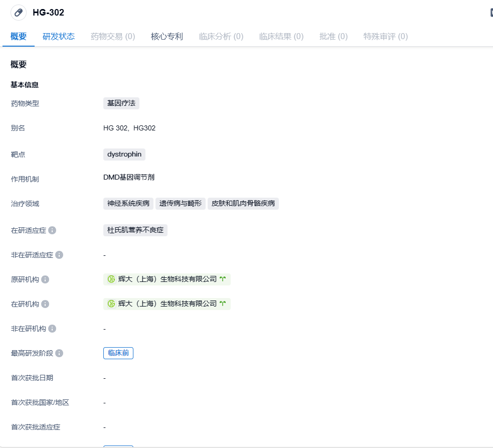Select the 皮肤和肌肉骨骼疾病 tag
This screenshot has width=493, height=448.
(243, 204)
